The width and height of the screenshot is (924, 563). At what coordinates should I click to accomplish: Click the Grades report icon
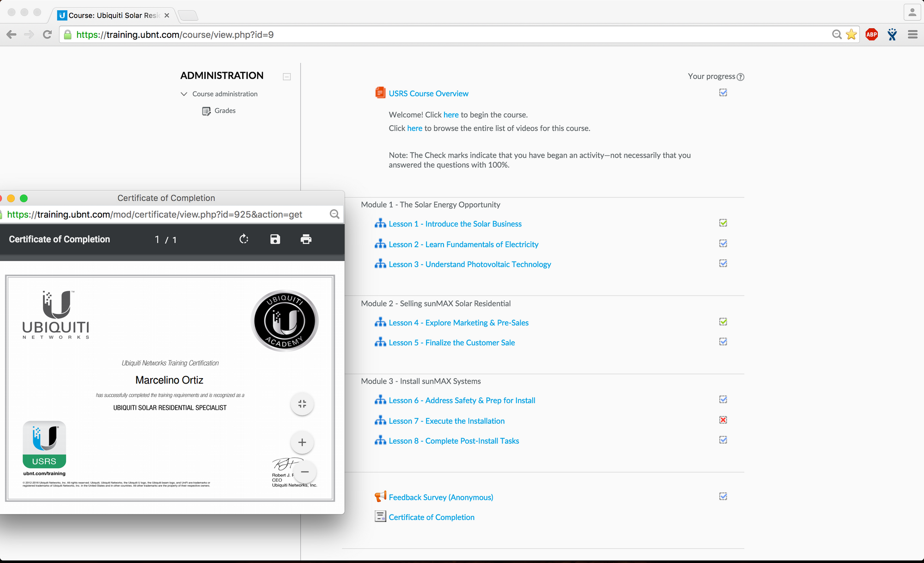coord(207,111)
